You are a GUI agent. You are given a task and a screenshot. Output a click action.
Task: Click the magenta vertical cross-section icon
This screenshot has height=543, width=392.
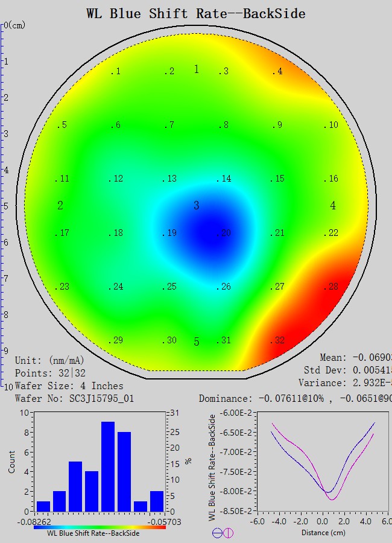(229, 533)
